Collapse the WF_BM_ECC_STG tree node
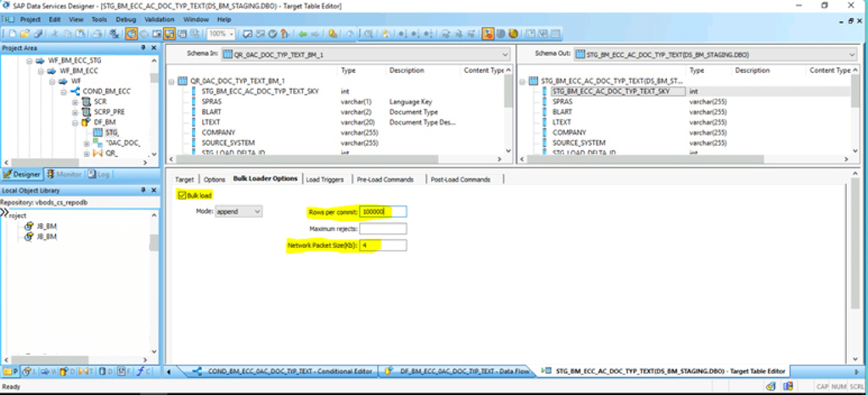The width and height of the screenshot is (868, 395). pyautogui.click(x=29, y=60)
